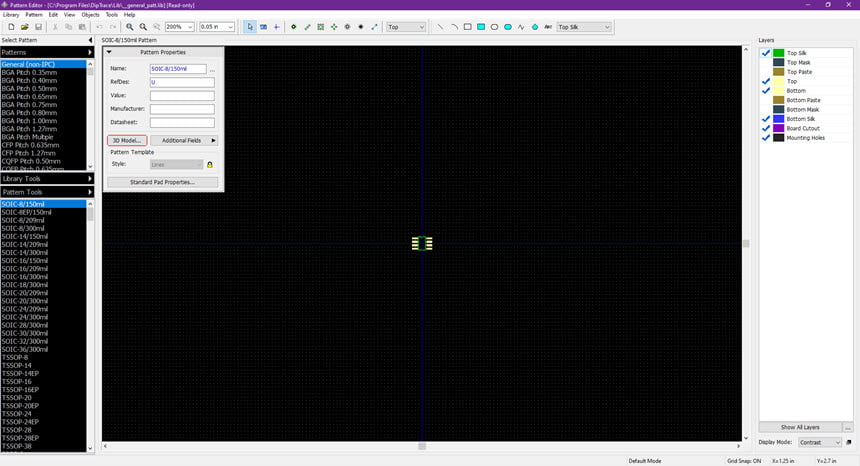Select the filled rectangle tool
The height and width of the screenshot is (466, 860).
481,27
